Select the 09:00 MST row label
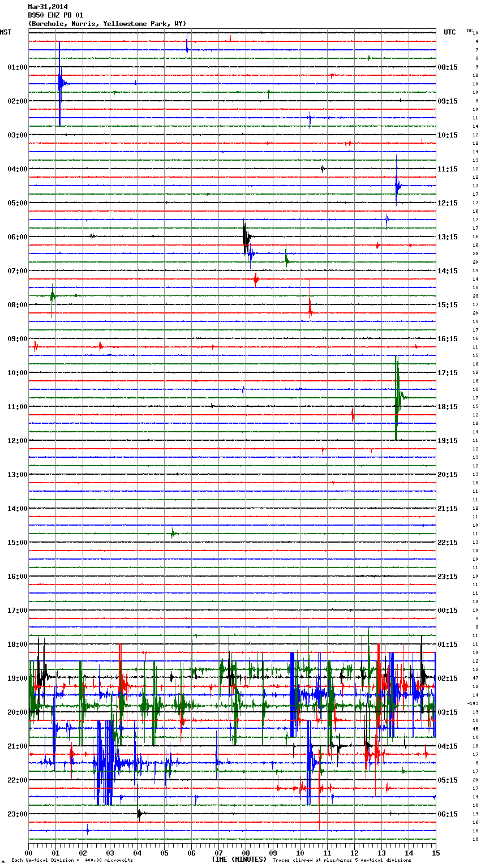Viewport: 481px width, 868px height. [18, 339]
